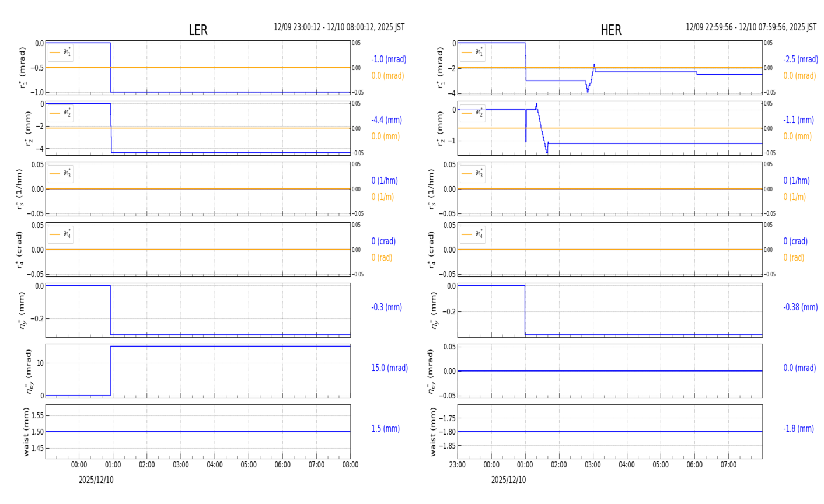Click the LER 'waist (mm)' axis label

26,432
